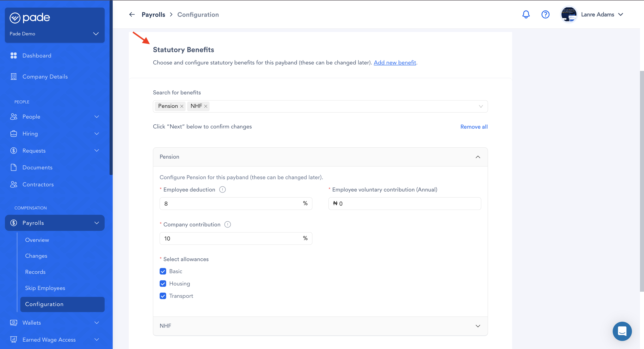Viewport: 644px width, 349px height.
Task: Select Skip Employees in Payrolls submenu
Action: 45,288
